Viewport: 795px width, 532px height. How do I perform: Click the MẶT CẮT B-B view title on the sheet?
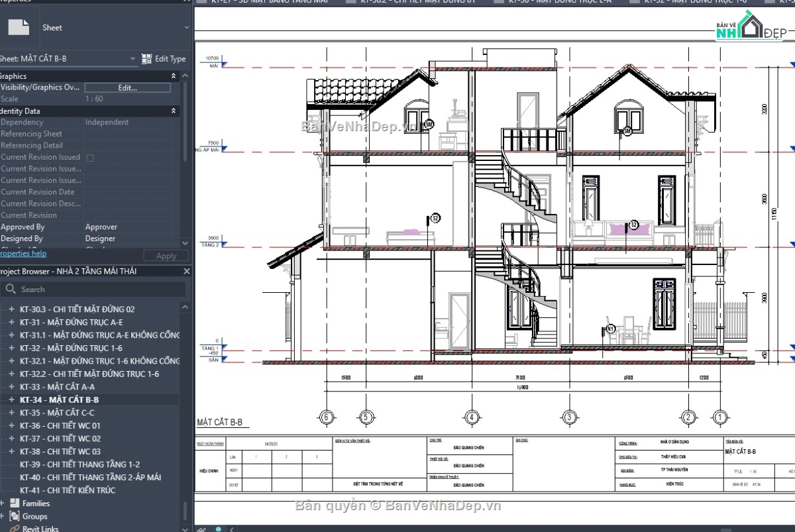(219, 422)
